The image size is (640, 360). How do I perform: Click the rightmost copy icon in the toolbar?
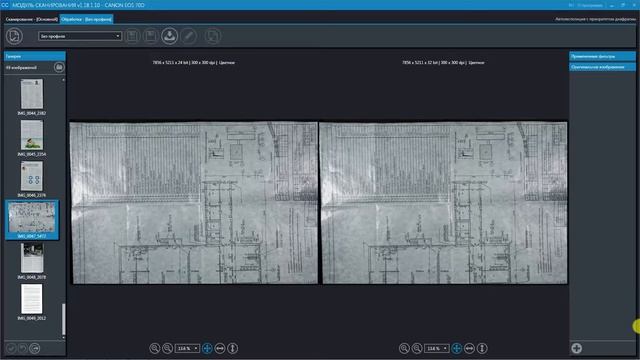pyautogui.click(x=213, y=36)
